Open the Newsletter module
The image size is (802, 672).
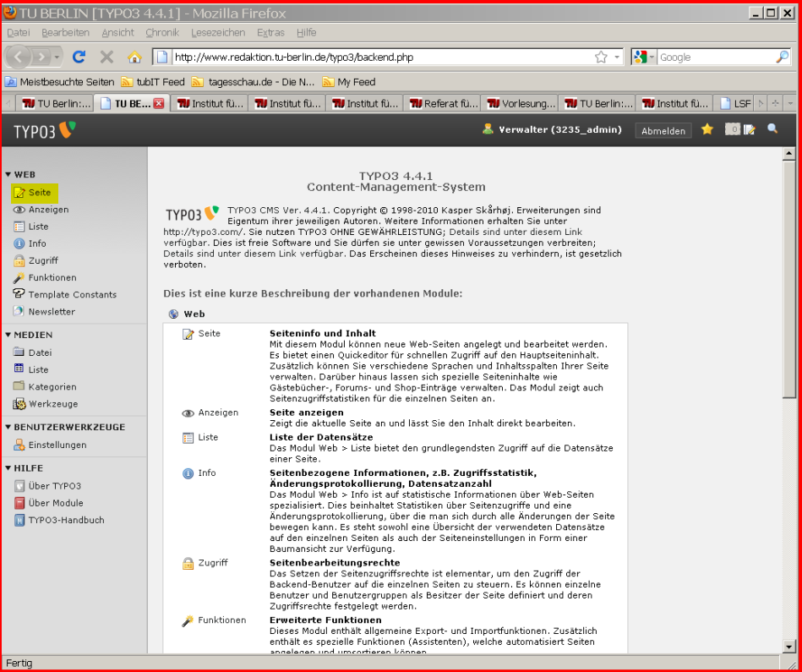pyautogui.click(x=51, y=311)
